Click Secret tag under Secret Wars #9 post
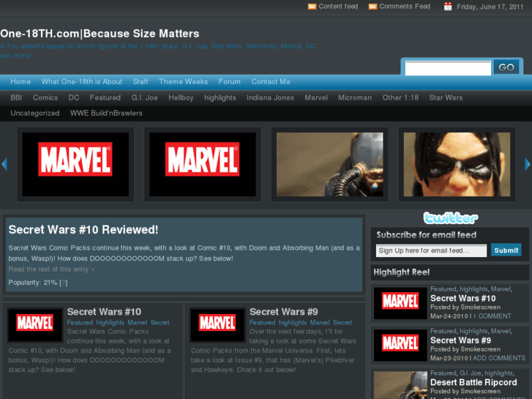This screenshot has width=532, height=399. 342,323
